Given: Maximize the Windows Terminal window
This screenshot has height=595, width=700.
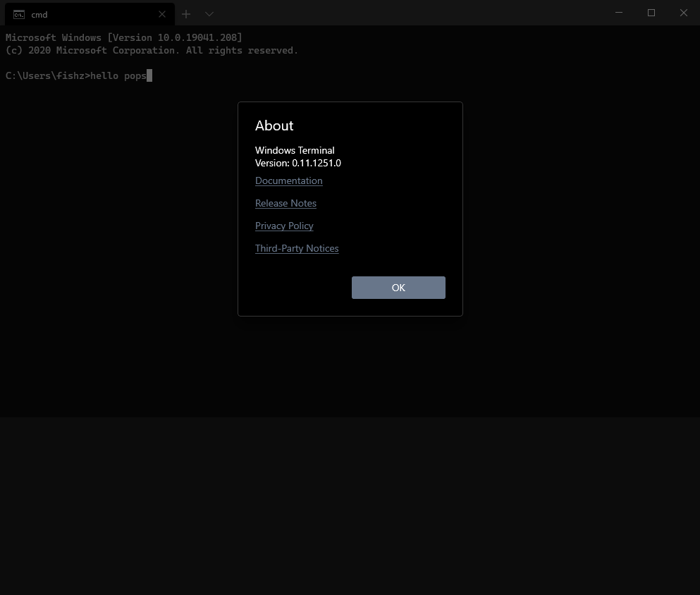Looking at the screenshot, I should pos(651,13).
